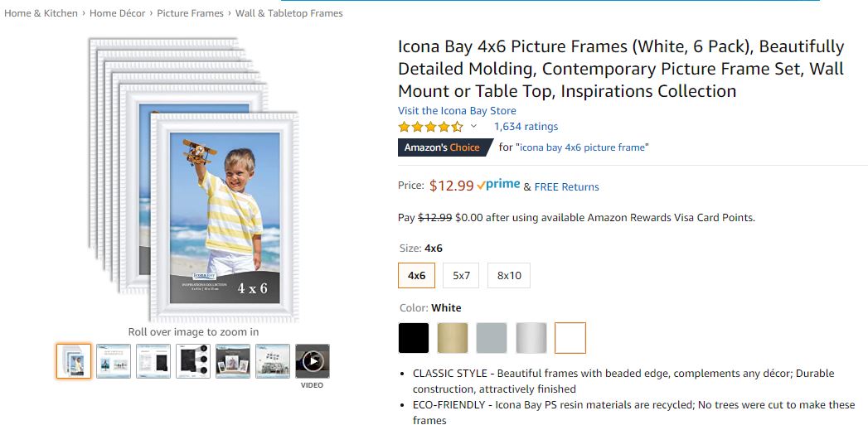Go to Home & Kitchen breadcrumb
This screenshot has width=868, height=425.
tap(41, 13)
